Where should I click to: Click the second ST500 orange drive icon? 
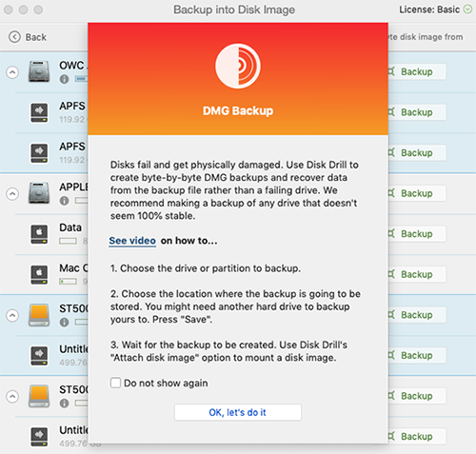(x=39, y=396)
